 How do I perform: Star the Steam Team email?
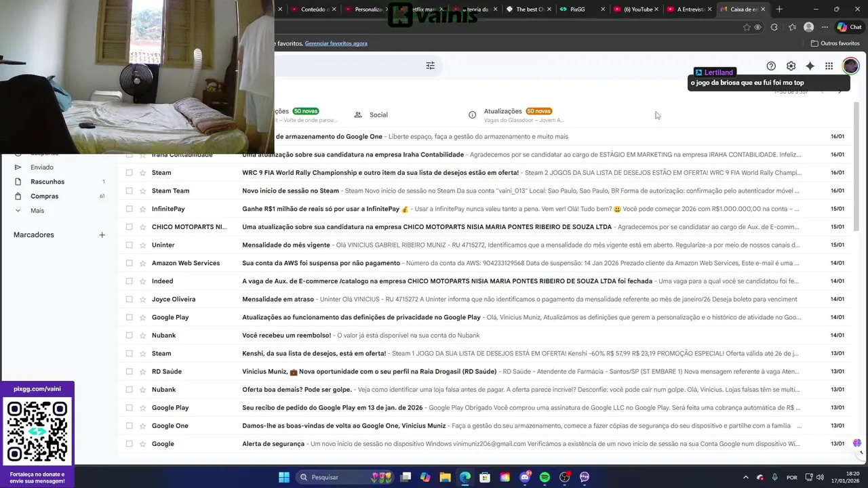pyautogui.click(x=142, y=191)
